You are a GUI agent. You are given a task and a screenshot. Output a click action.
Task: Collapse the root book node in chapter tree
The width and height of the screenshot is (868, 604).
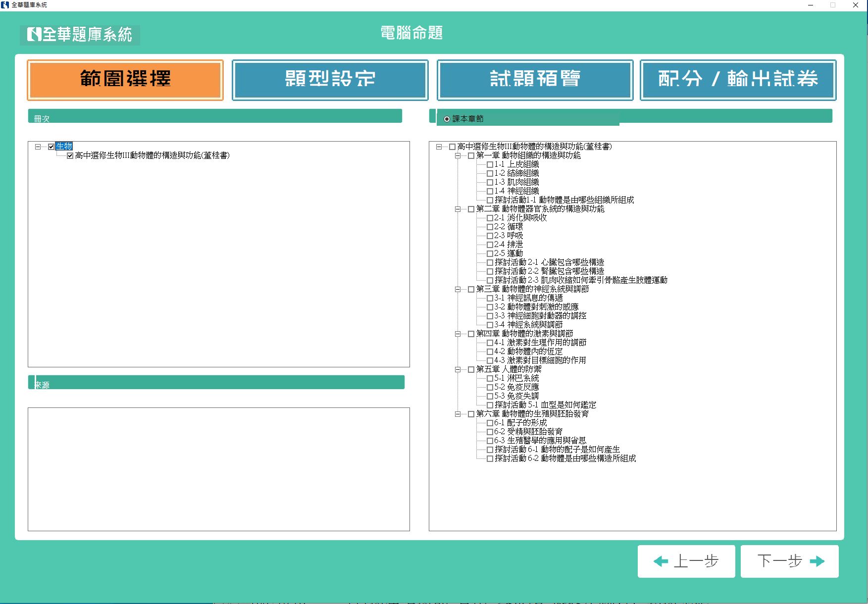[439, 147]
